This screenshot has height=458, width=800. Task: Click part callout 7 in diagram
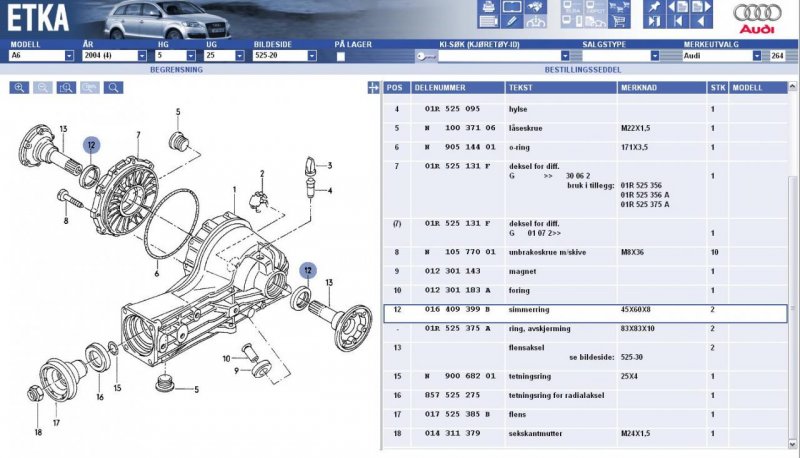click(x=137, y=134)
